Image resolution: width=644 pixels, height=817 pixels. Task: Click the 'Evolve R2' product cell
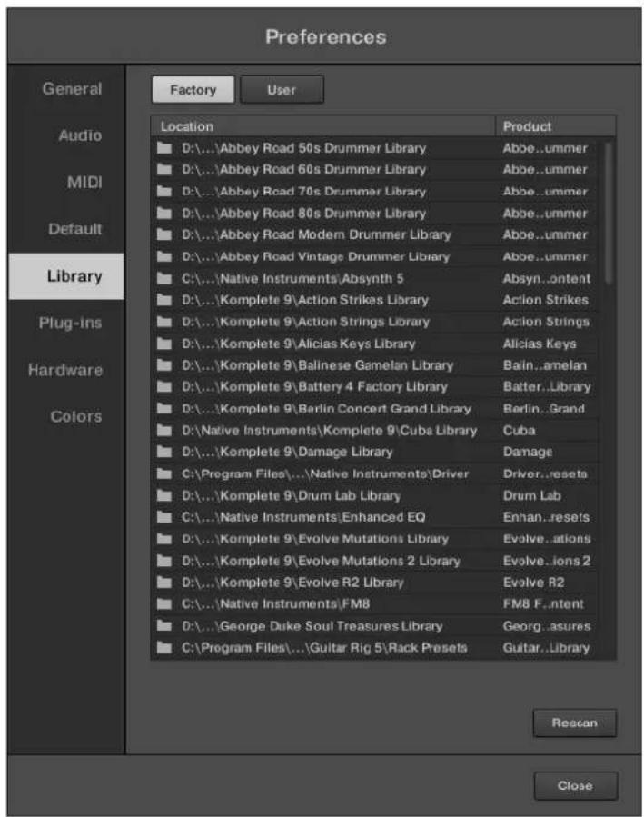(x=533, y=583)
